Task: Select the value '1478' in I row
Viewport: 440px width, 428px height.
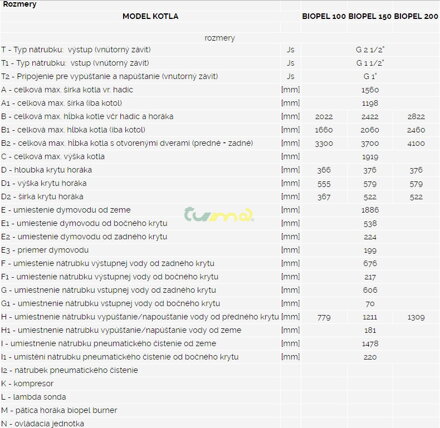Action: [x=370, y=344]
